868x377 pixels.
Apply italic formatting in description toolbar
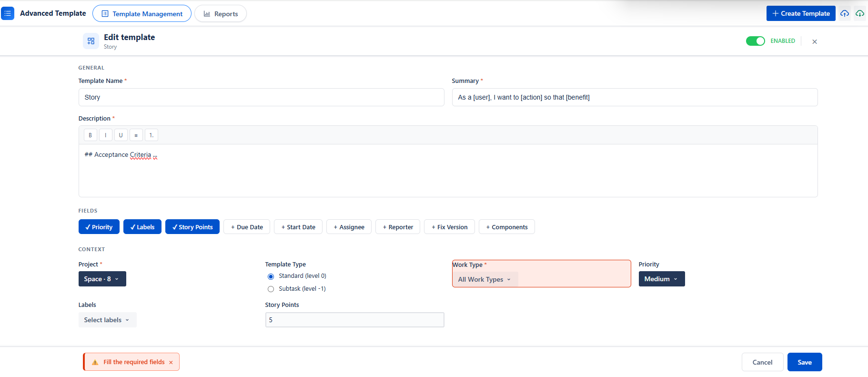(x=106, y=135)
